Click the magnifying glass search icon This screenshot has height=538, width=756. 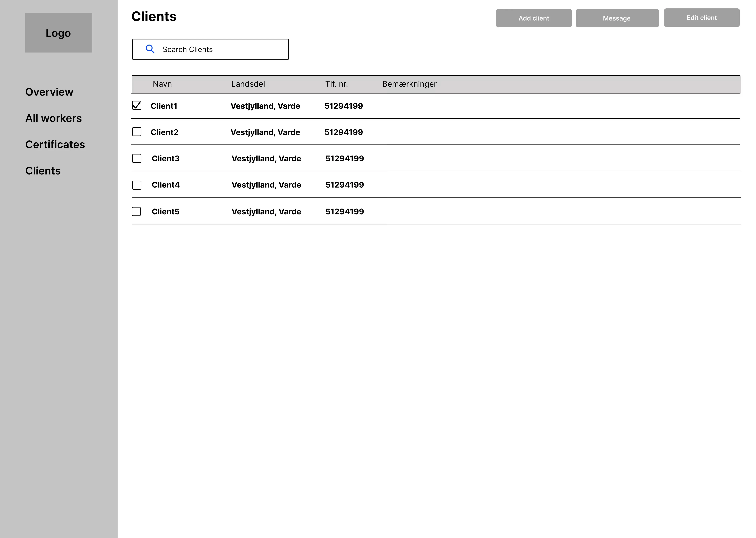(150, 49)
